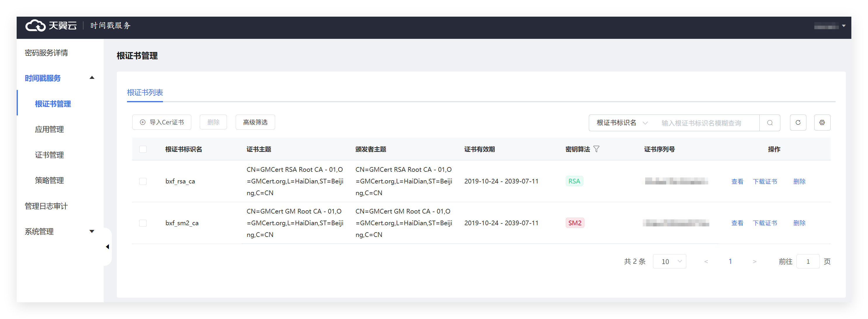Screen dimensions: 868x319
Task: Select the 根证书列表 tab
Action: click(145, 92)
